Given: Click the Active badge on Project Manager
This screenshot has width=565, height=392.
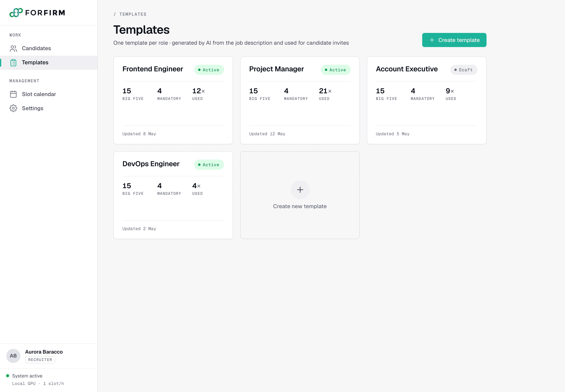Looking at the screenshot, I should tap(336, 70).
